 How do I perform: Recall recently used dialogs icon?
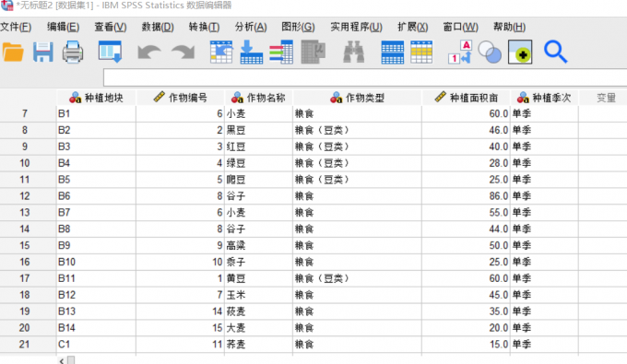[110, 52]
